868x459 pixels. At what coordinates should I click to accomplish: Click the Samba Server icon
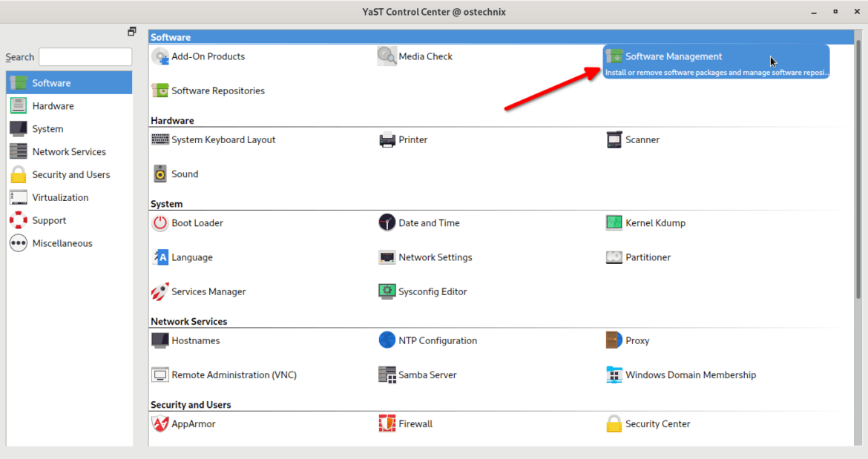387,375
